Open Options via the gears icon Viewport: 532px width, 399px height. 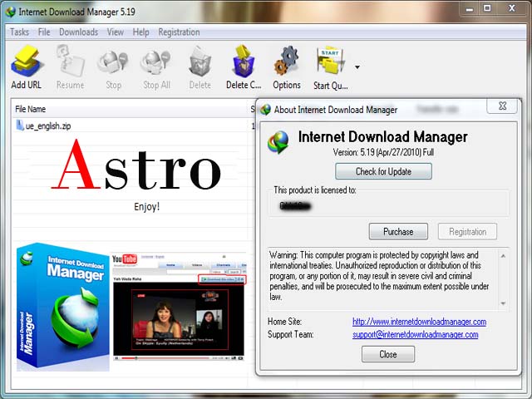tap(287, 62)
